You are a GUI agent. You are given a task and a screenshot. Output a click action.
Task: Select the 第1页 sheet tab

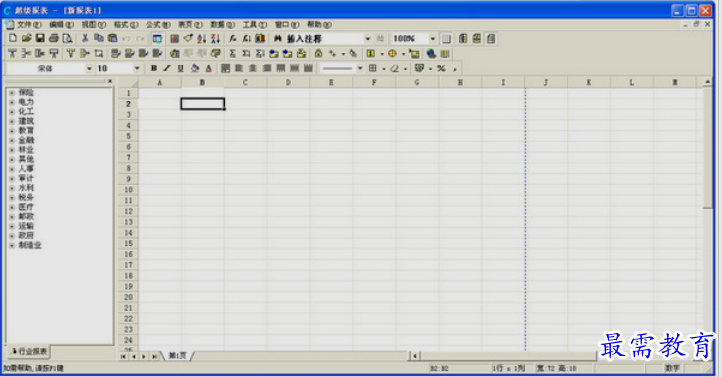click(x=178, y=356)
